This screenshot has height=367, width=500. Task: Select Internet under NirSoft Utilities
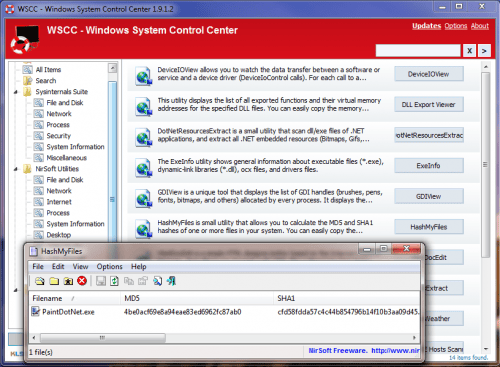(x=59, y=202)
